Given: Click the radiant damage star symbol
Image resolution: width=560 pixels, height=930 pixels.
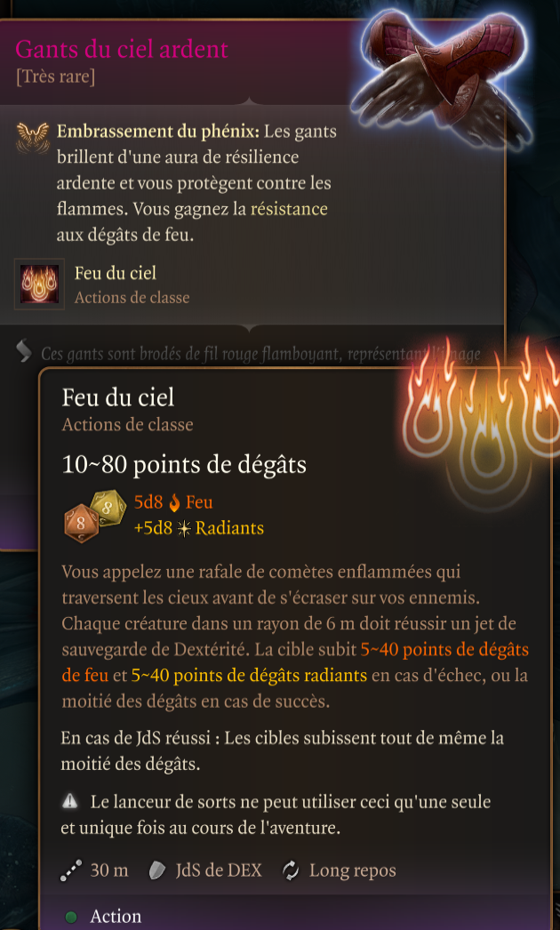Looking at the screenshot, I should coord(184,529).
